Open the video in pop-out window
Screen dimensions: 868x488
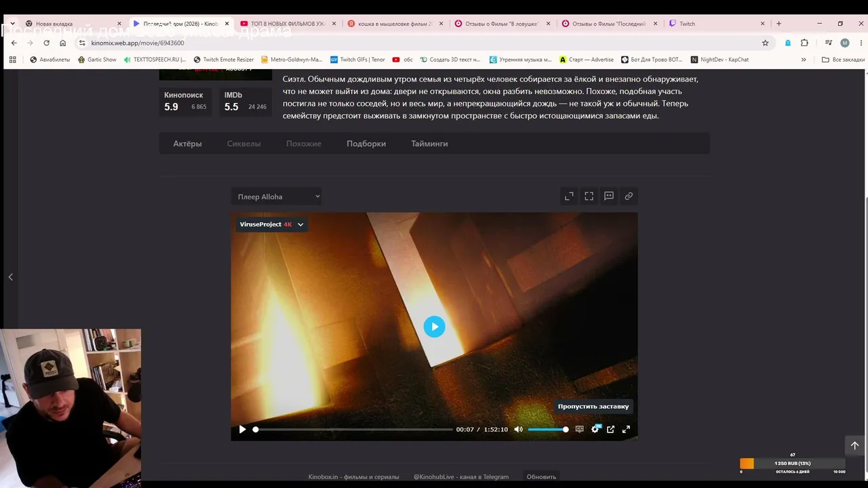pos(610,429)
